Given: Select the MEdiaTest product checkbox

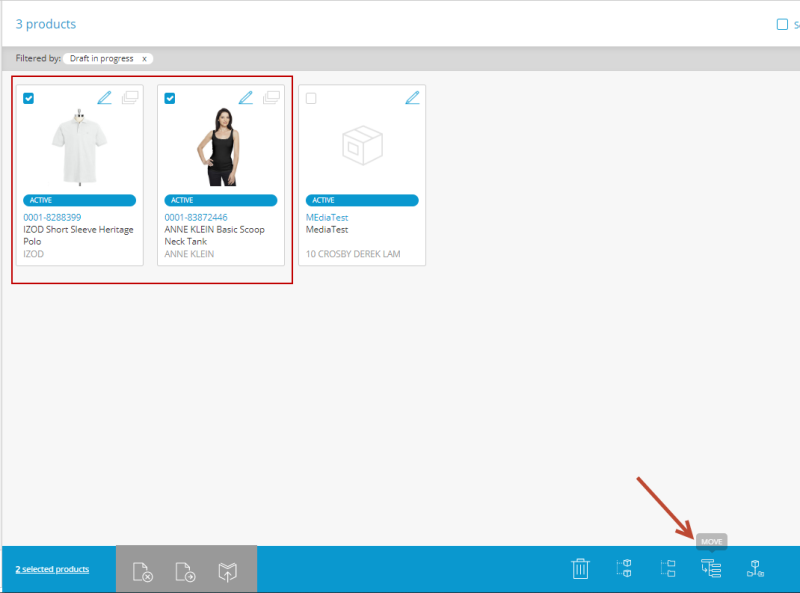Looking at the screenshot, I should point(311,98).
